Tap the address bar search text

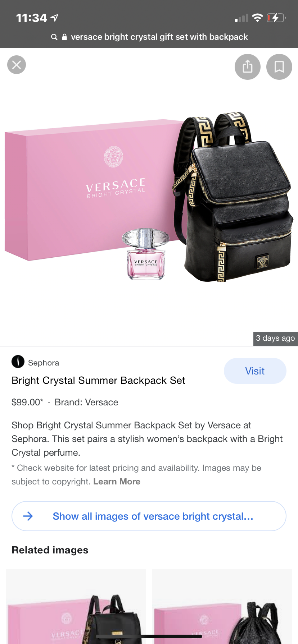tap(159, 37)
